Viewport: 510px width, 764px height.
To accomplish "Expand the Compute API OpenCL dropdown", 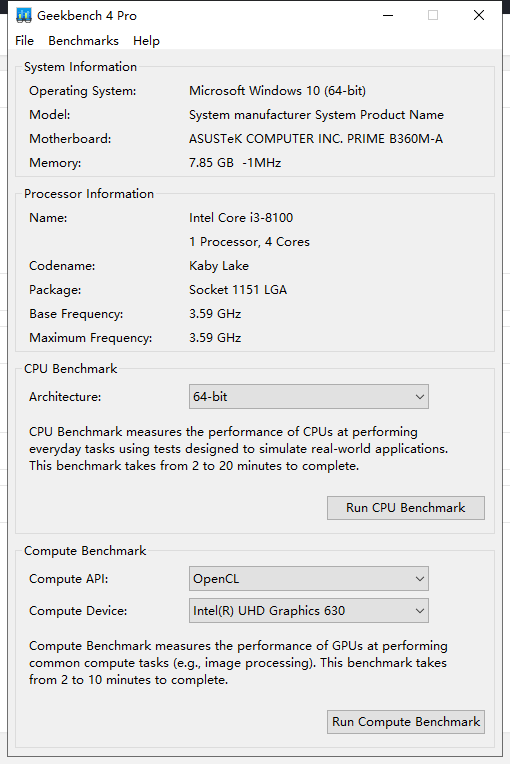I will point(309,579).
